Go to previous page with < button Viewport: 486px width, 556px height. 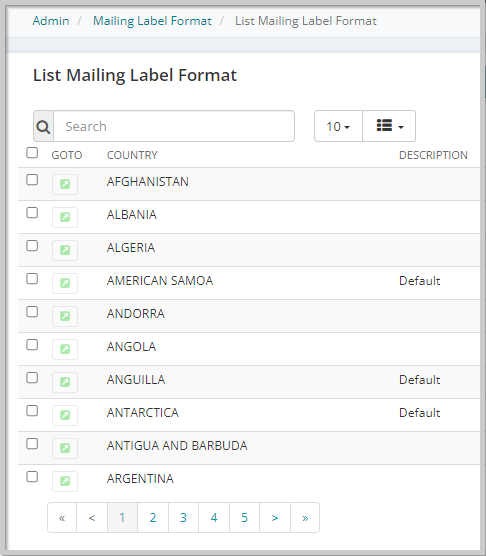point(92,518)
